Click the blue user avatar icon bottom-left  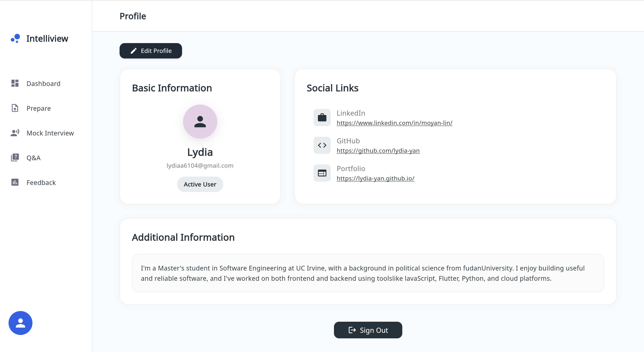pyautogui.click(x=20, y=323)
